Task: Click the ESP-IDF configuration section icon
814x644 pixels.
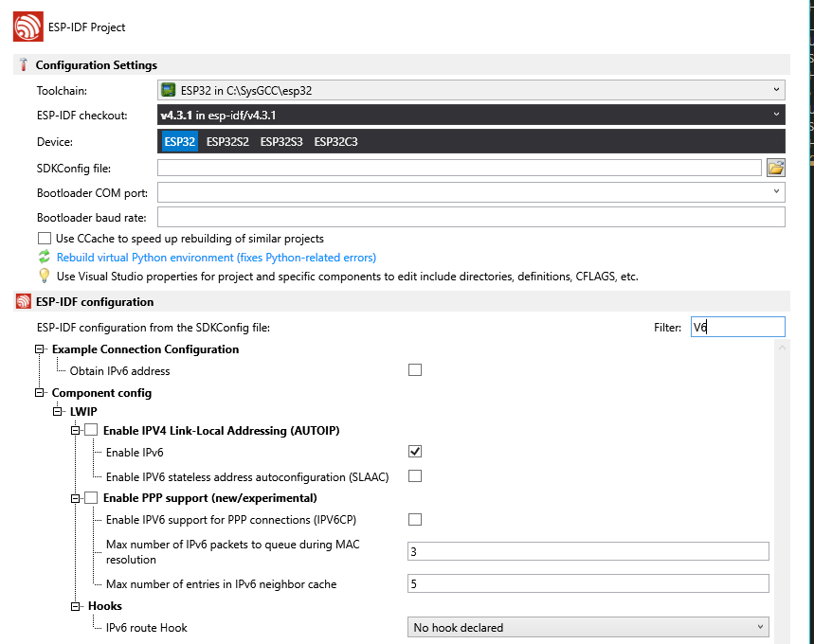Action: point(24,301)
